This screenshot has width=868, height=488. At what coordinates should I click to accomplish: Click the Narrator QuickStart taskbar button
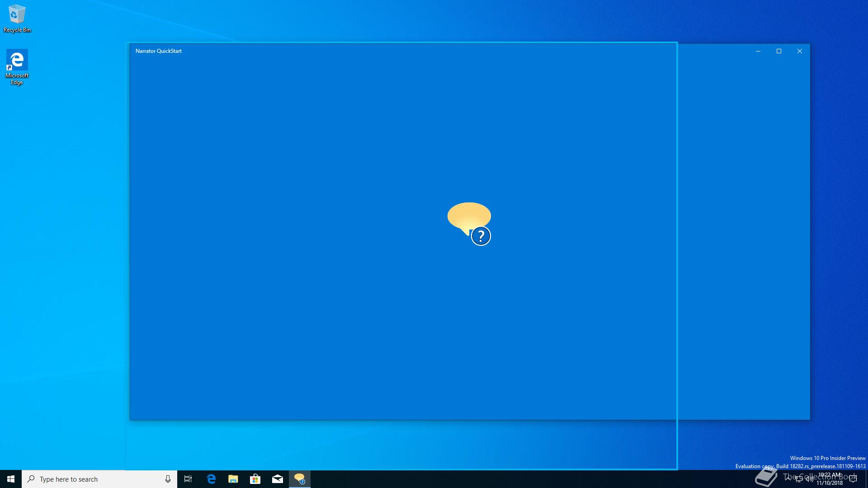[300, 479]
